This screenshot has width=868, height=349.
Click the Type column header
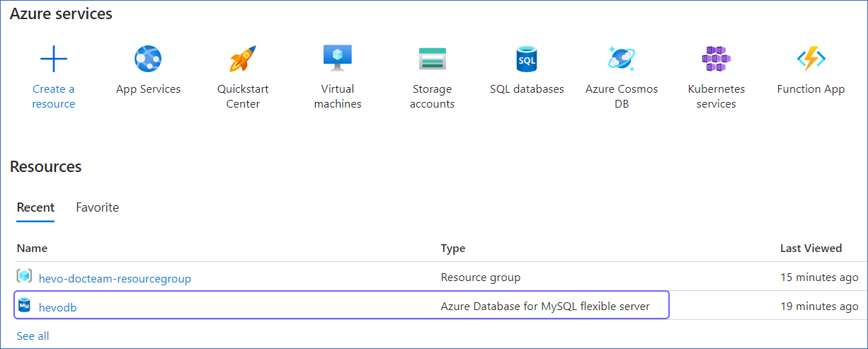coord(453,248)
